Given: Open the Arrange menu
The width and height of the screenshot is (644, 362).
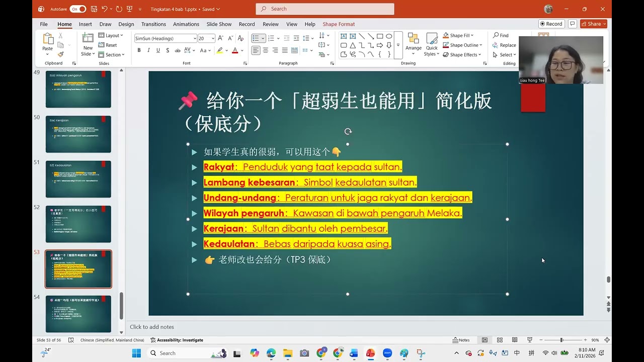Looking at the screenshot, I should point(414,44).
